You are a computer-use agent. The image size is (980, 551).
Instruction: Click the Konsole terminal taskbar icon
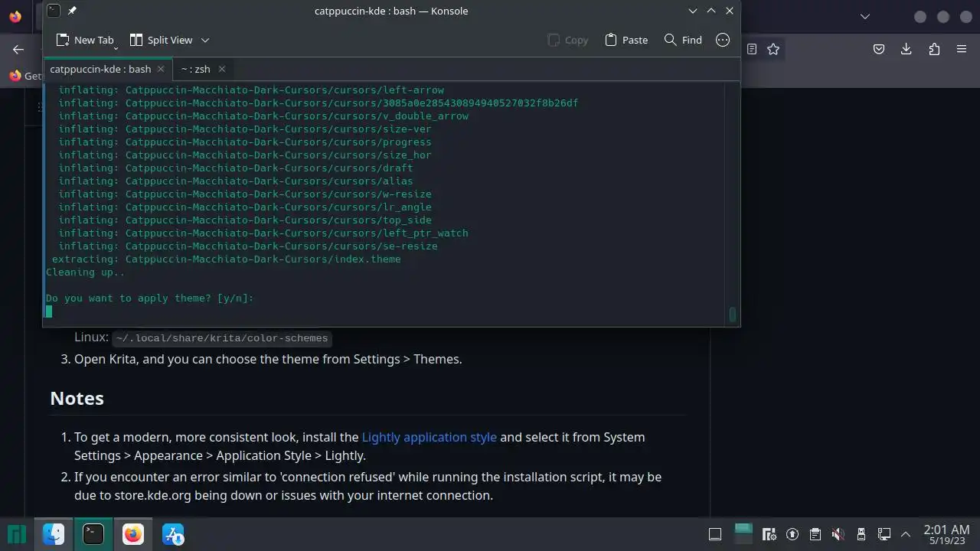tap(93, 534)
